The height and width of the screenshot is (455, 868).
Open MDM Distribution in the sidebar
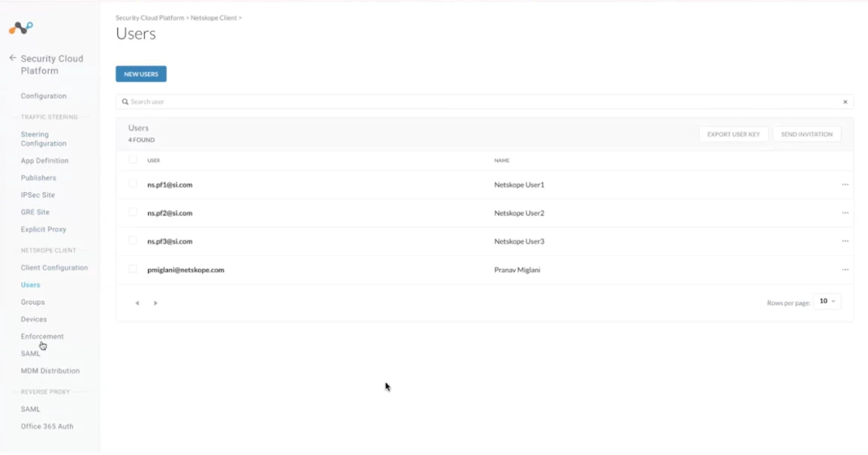tap(50, 371)
